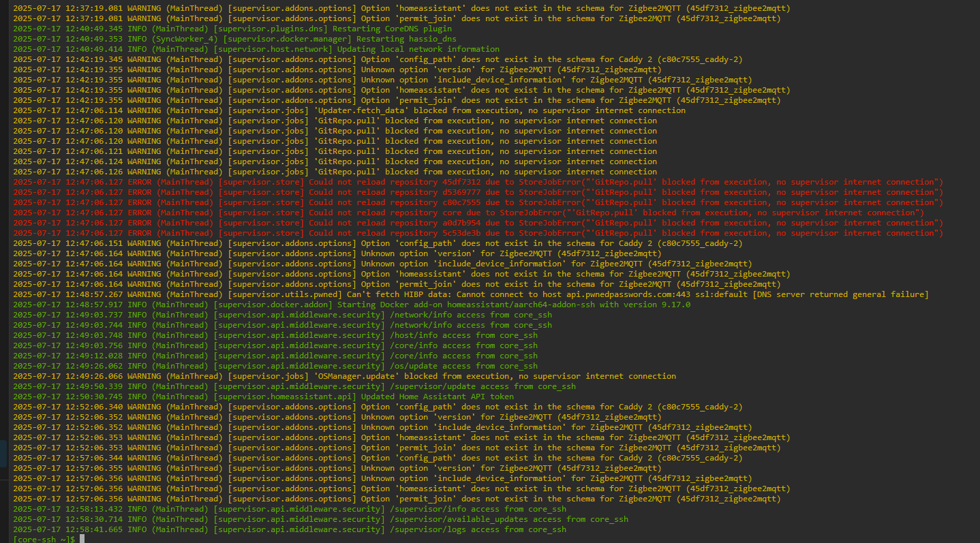The height and width of the screenshot is (543, 980).
Task: Click the error line for repository c80c7555
Action: [478, 202]
